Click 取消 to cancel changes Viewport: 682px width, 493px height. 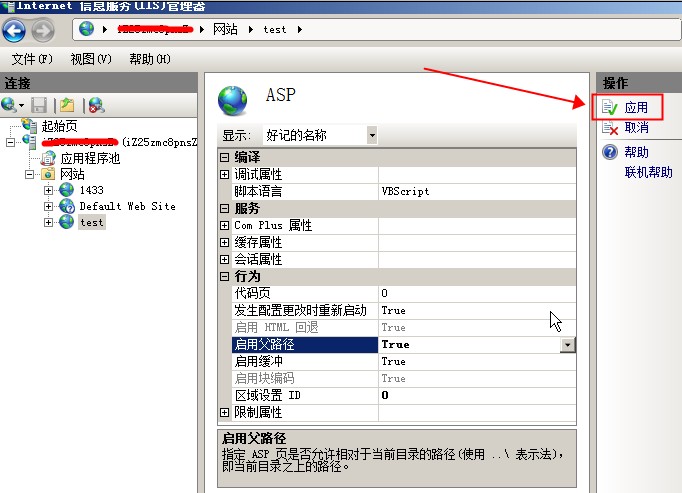(636, 128)
